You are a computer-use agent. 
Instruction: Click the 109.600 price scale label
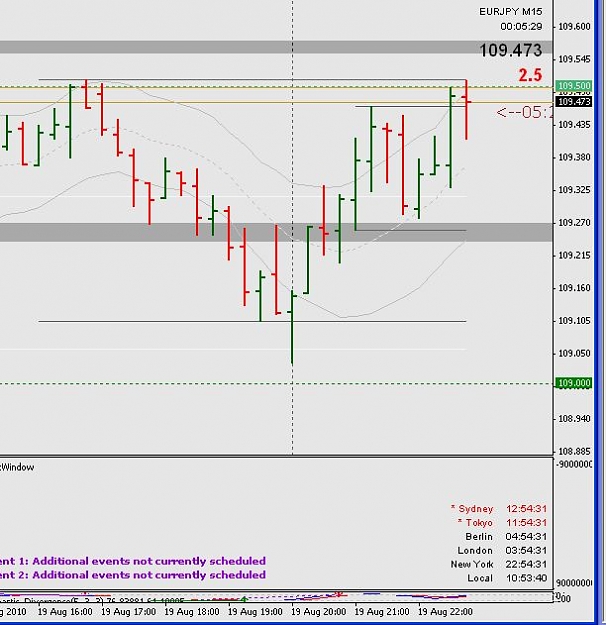pos(574,26)
